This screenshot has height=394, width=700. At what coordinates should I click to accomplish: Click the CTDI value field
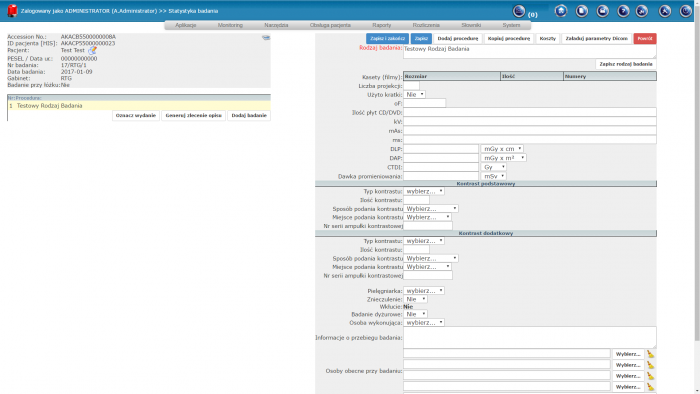tap(441, 167)
